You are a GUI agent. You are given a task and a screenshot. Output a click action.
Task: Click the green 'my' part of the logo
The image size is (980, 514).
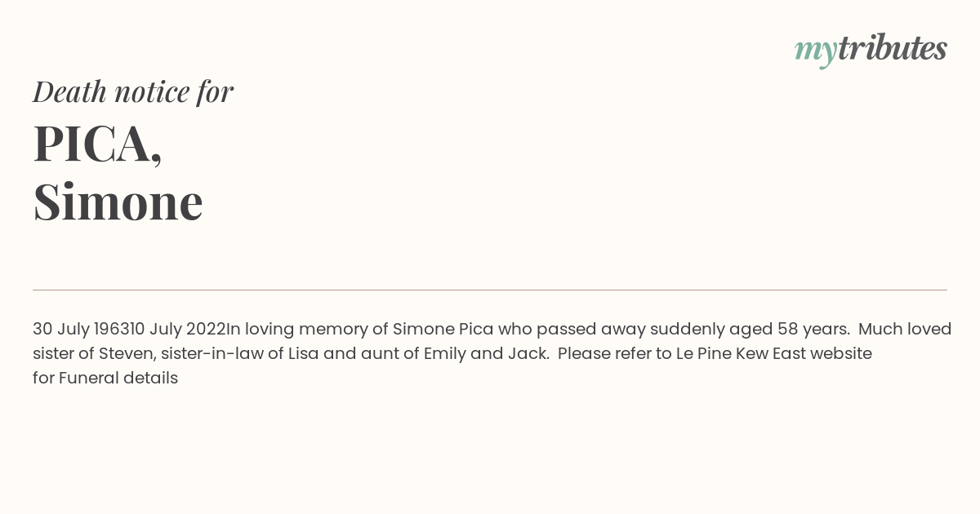click(x=816, y=51)
